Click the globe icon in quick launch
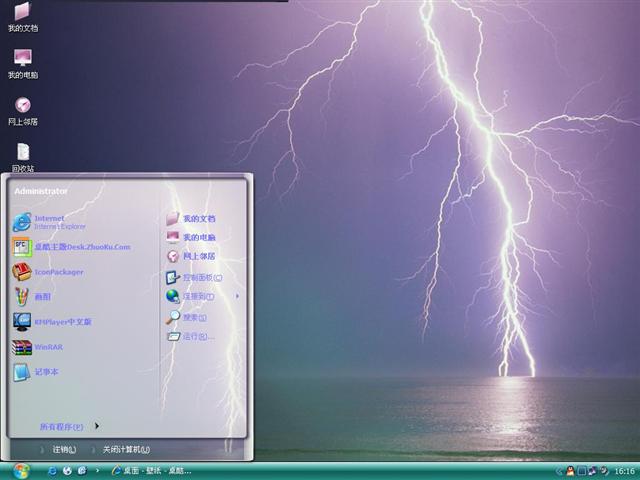This screenshot has width=640, height=480. point(67,471)
